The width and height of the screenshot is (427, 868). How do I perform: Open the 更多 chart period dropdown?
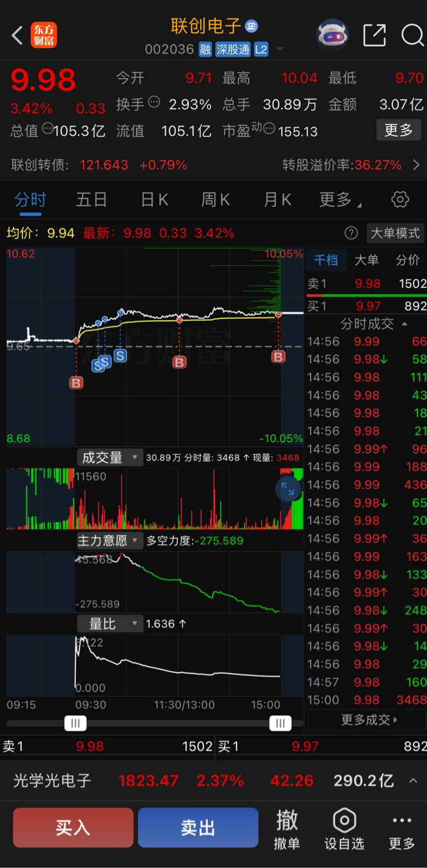[x=340, y=200]
